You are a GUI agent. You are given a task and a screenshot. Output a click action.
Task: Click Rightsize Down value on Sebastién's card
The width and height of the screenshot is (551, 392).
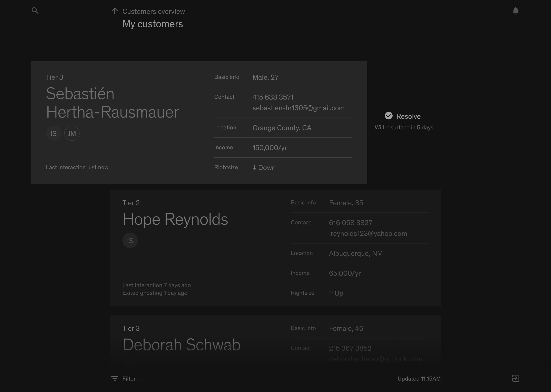(x=264, y=168)
